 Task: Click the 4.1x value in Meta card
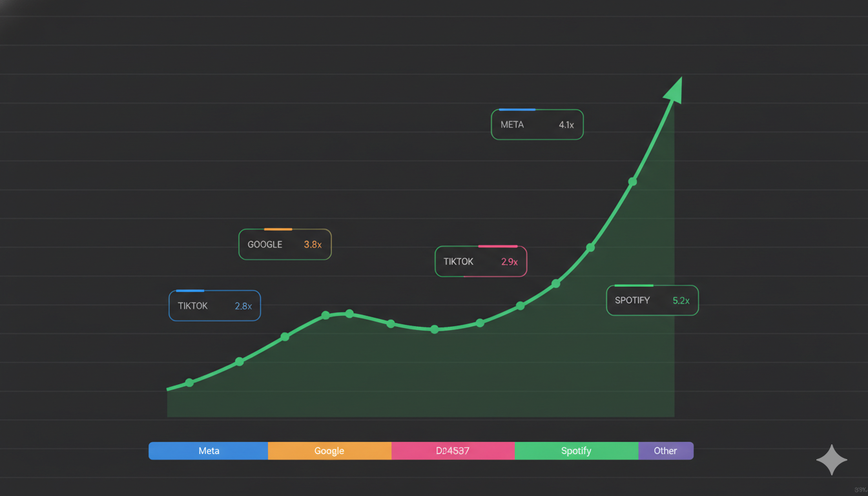click(566, 125)
